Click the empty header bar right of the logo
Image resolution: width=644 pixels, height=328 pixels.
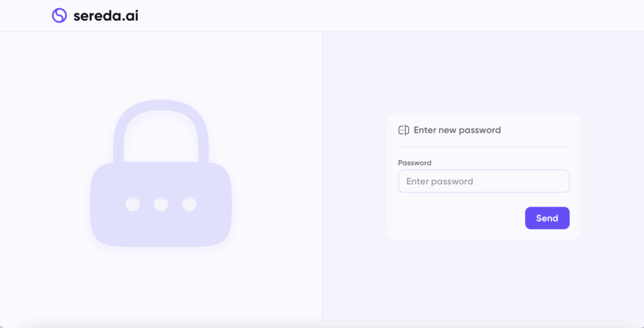click(390, 16)
